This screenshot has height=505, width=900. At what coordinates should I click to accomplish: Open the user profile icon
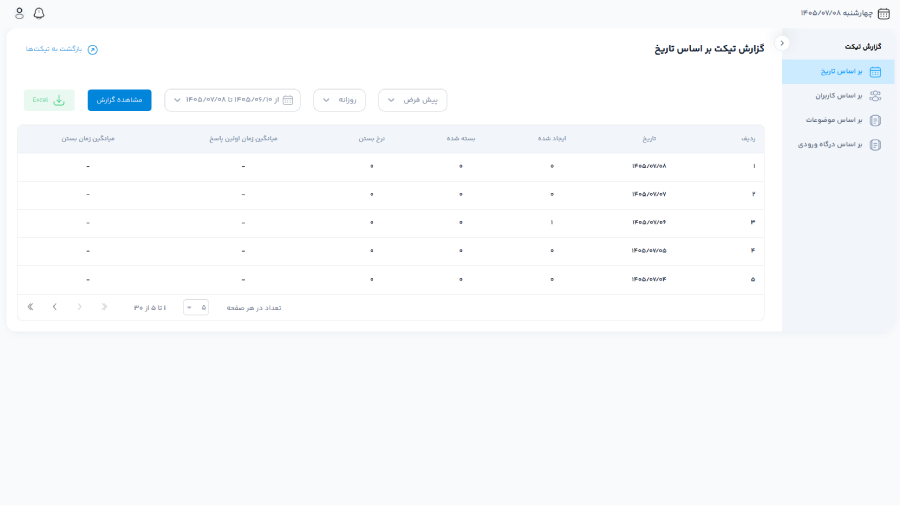click(x=20, y=13)
